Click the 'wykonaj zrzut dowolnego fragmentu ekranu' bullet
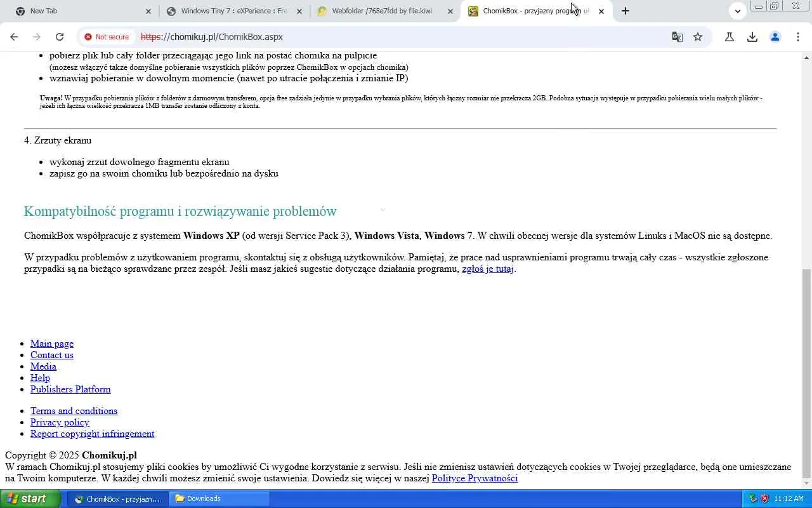The width and height of the screenshot is (812, 508). point(140,162)
